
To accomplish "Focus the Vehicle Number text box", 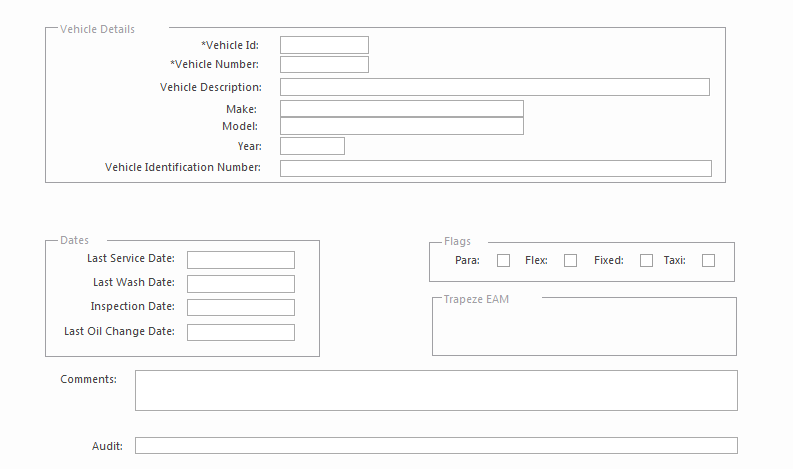I will pos(324,65).
